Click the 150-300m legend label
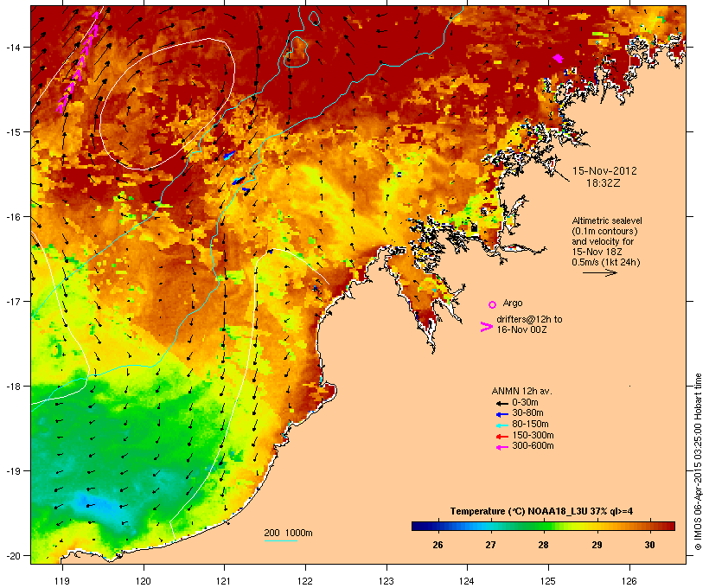Image resolution: width=709 pixels, height=588 pixels. [533, 435]
